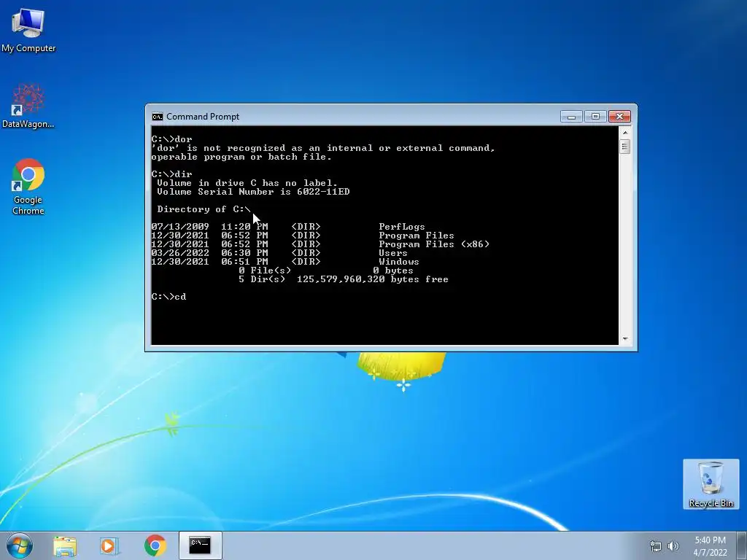Image resolution: width=747 pixels, height=560 pixels.
Task: Click the 'C:\>dir' command line
Action: pos(171,174)
